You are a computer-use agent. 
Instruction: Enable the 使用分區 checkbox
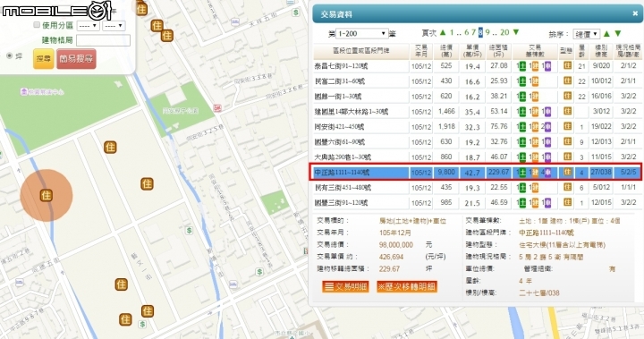coord(37,25)
